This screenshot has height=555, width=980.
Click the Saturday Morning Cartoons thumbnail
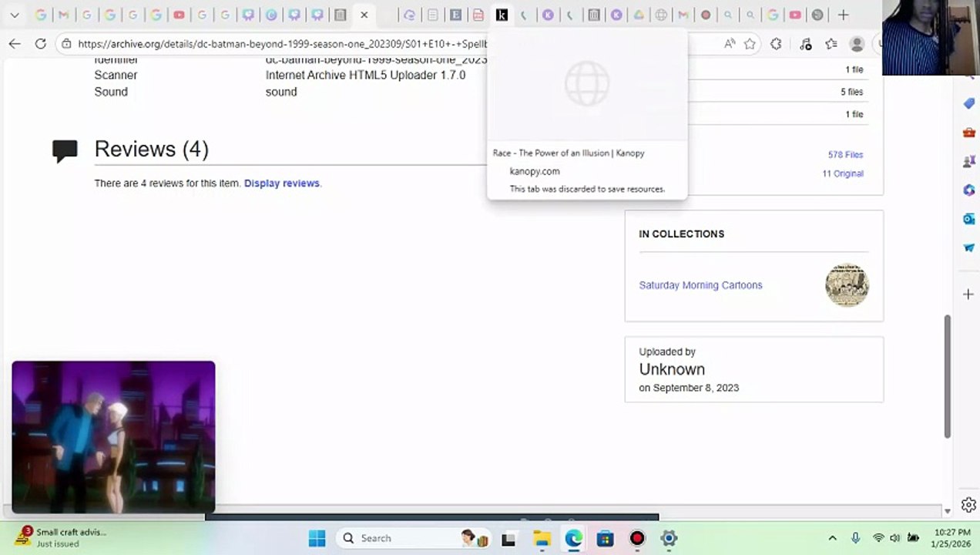[x=847, y=284]
